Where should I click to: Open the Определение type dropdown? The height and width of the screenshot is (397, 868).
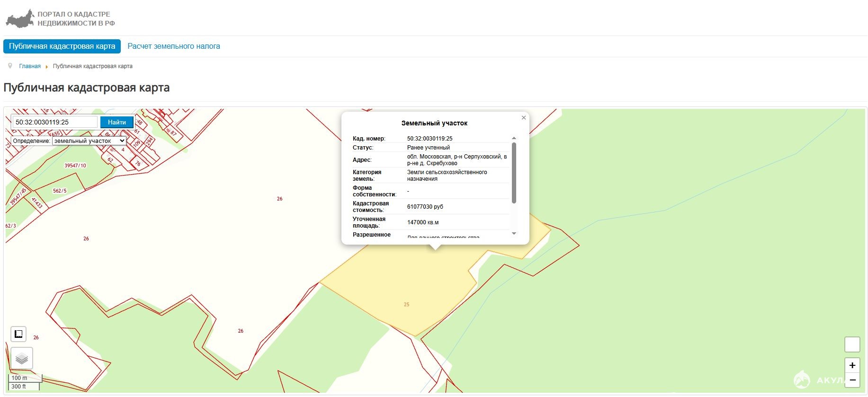[89, 141]
